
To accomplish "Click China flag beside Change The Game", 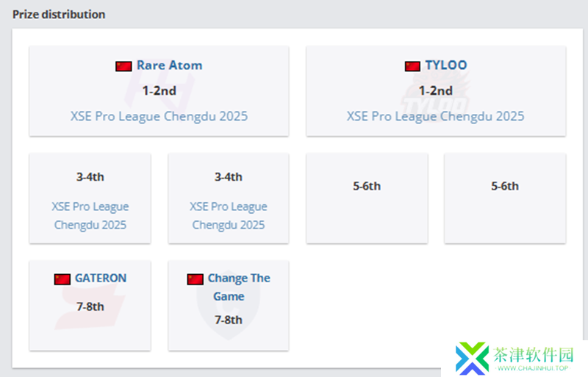I will 195,279.
